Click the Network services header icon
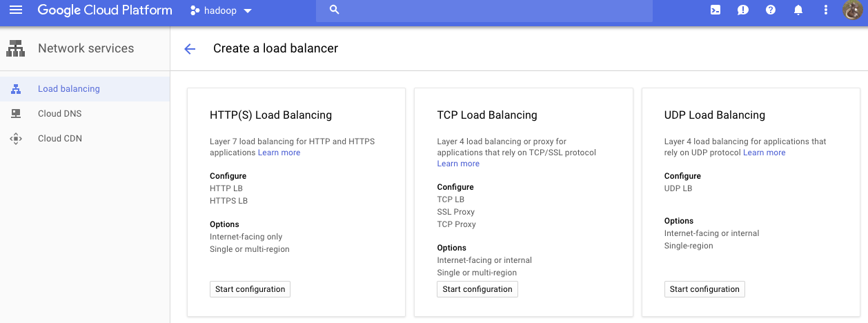This screenshot has height=323, width=868. pyautogui.click(x=15, y=48)
